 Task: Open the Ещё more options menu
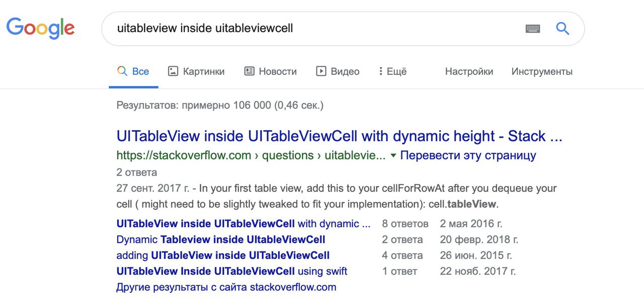pyautogui.click(x=392, y=71)
